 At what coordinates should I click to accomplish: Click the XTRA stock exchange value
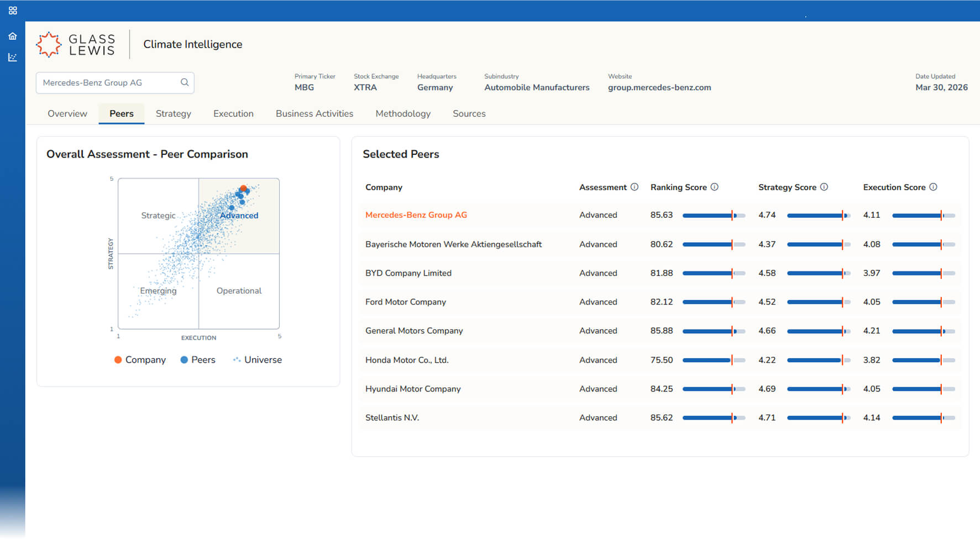coord(365,87)
